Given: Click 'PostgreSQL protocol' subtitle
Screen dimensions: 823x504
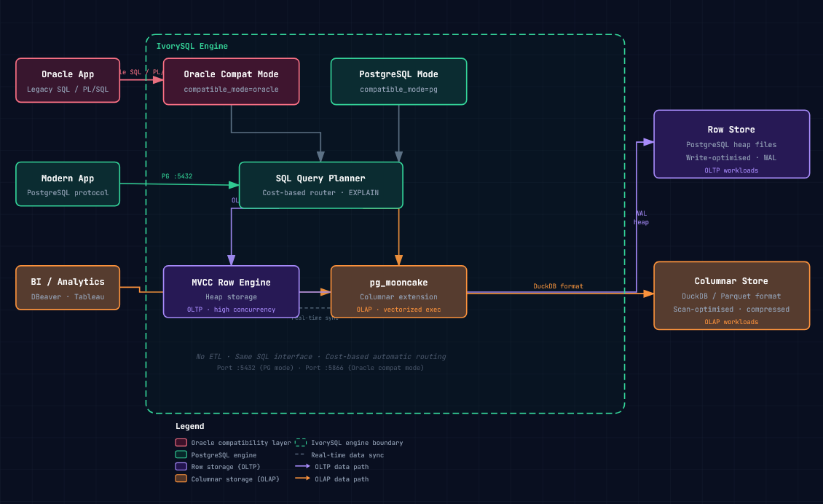Looking at the screenshot, I should click(68, 193).
